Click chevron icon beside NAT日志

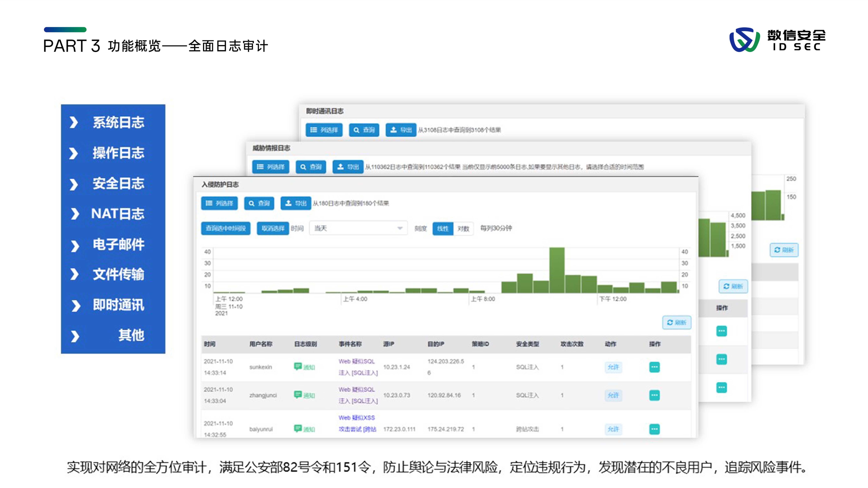point(75,214)
